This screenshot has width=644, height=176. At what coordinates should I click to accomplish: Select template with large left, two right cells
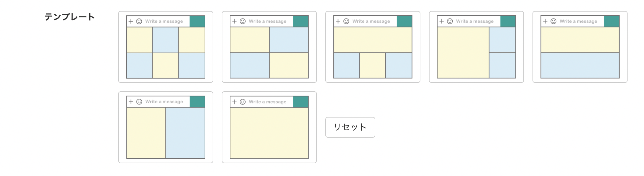pyautogui.click(x=476, y=47)
